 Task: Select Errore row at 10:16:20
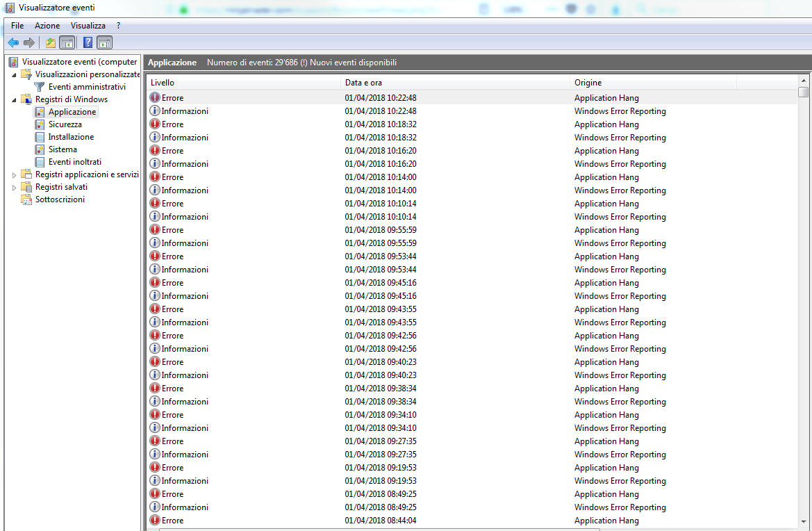pyautogui.click(x=472, y=150)
